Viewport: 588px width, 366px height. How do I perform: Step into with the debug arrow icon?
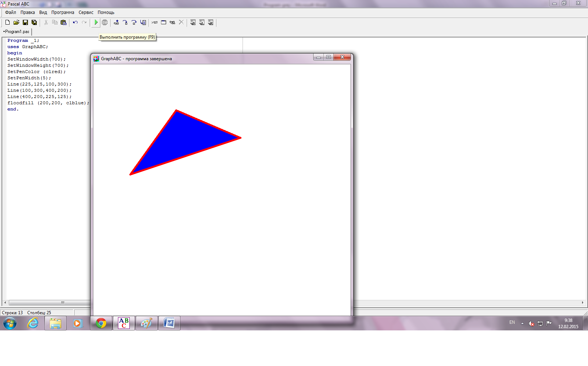(x=125, y=22)
